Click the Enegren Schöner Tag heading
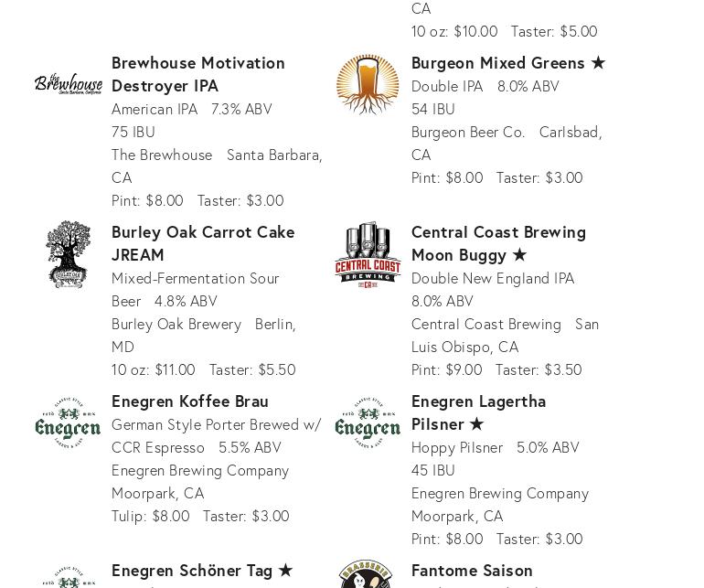Screen dimensions: 704x588 192,570
